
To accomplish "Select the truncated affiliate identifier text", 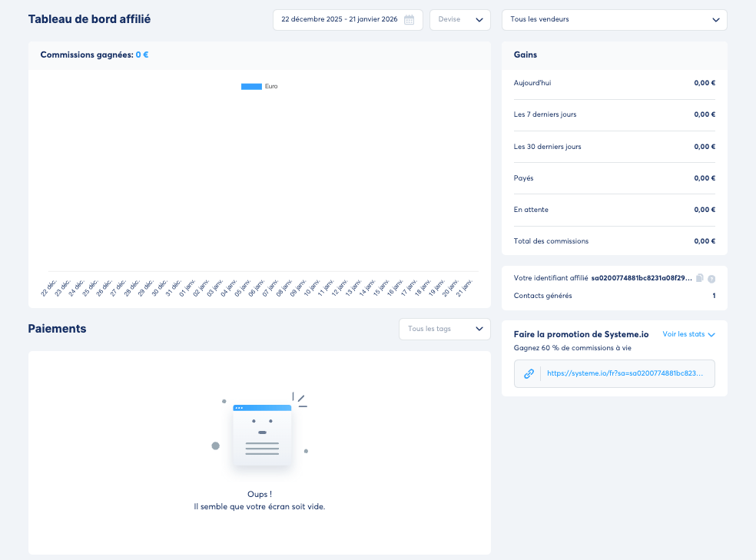I will coord(642,278).
